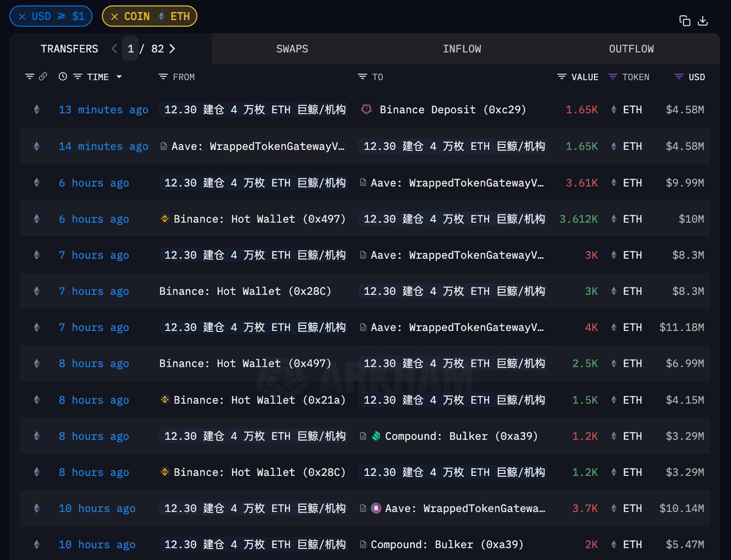Click the Binance logo beside Hot Wallet (0x21a)
Image resolution: width=731 pixels, height=560 pixels.
(x=164, y=400)
